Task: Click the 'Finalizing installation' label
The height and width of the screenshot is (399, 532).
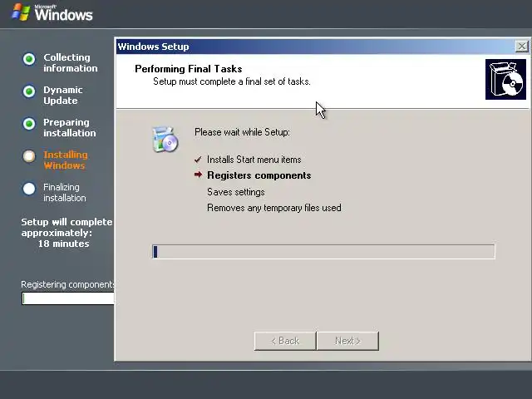Action: pyautogui.click(x=65, y=192)
